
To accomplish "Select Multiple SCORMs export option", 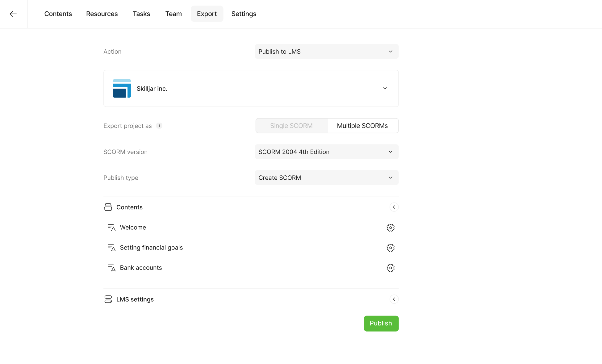I will [362, 126].
